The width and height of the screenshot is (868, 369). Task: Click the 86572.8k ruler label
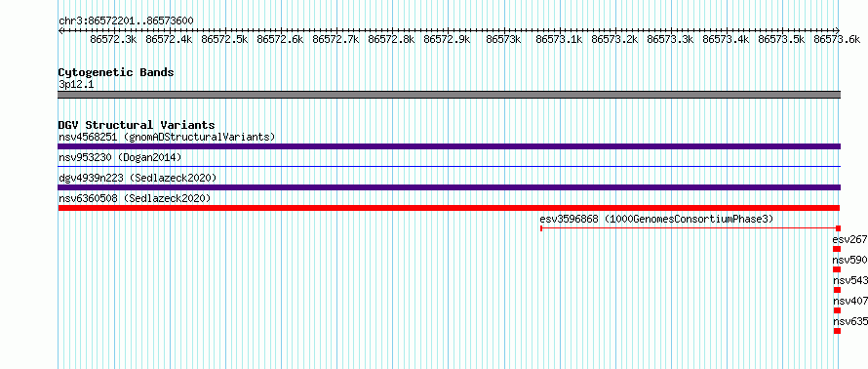click(x=391, y=39)
